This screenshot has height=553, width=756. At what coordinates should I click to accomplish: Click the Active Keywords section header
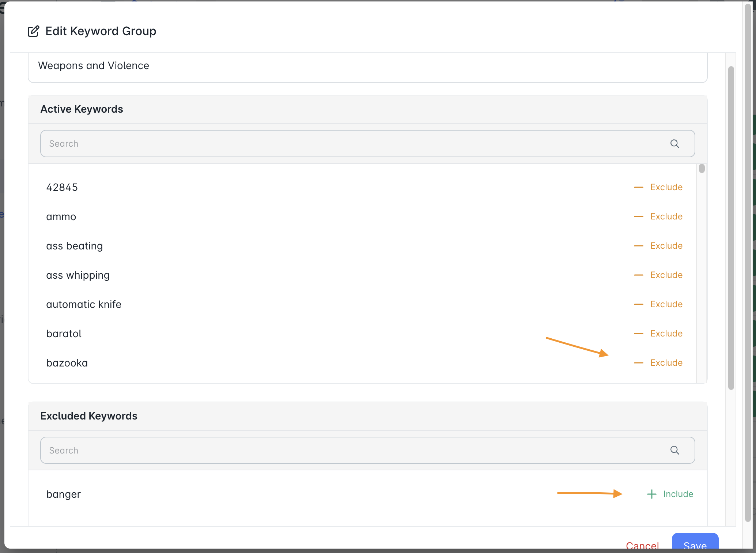(x=367, y=109)
